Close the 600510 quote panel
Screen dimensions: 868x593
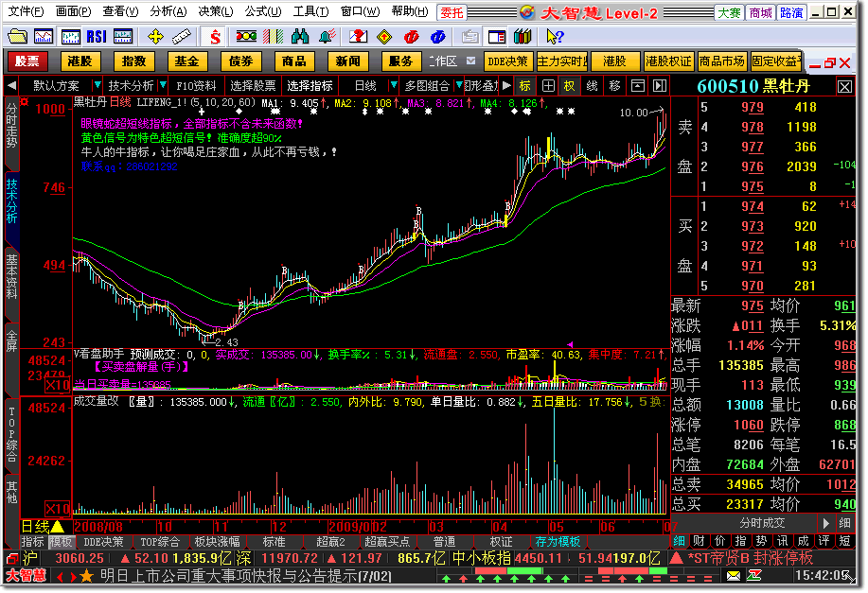pyautogui.click(x=844, y=86)
